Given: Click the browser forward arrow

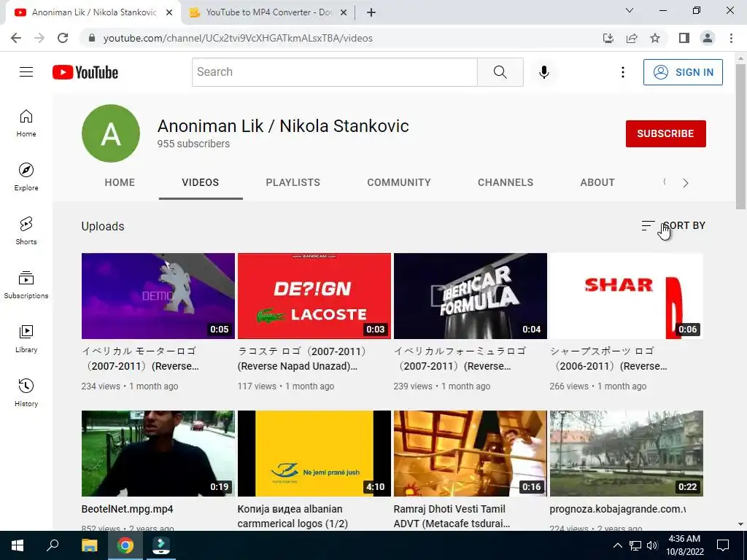Looking at the screenshot, I should click(x=39, y=38).
